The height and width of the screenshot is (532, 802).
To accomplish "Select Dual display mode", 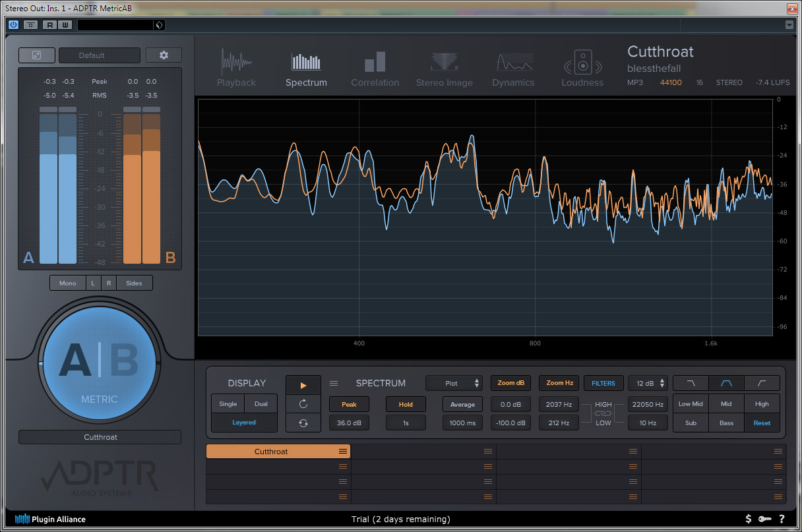I will pos(261,403).
